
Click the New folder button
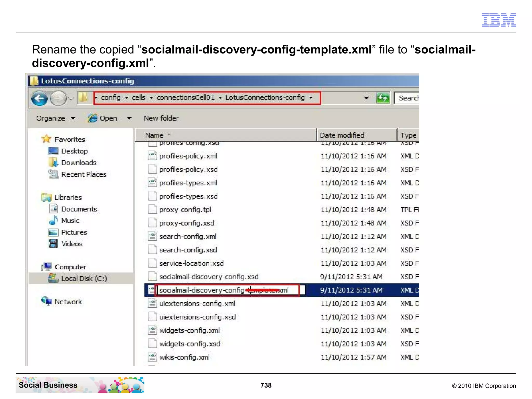coord(161,118)
